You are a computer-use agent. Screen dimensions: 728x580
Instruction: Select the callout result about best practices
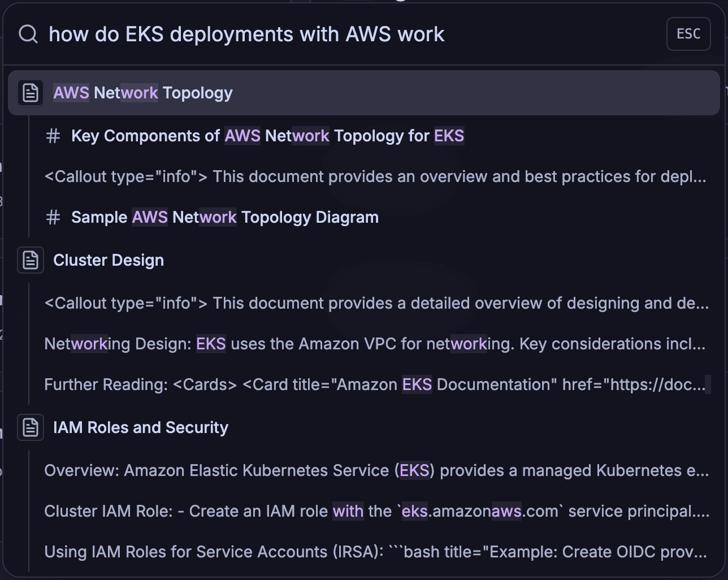pos(375,176)
